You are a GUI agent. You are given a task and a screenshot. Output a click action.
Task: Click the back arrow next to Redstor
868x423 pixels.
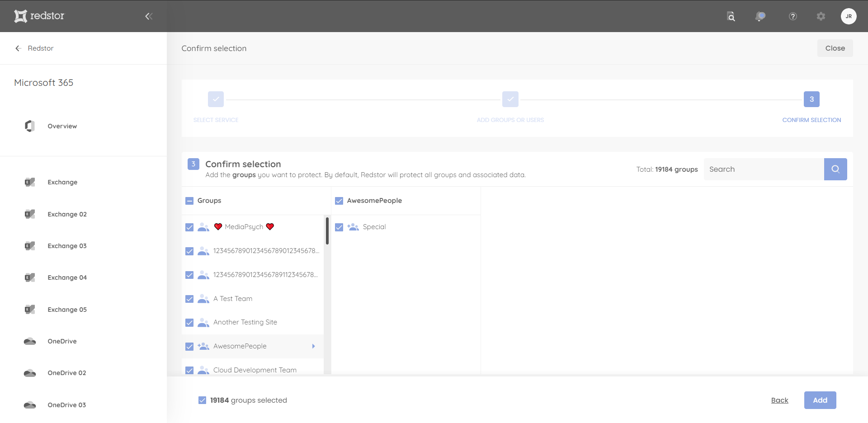18,48
